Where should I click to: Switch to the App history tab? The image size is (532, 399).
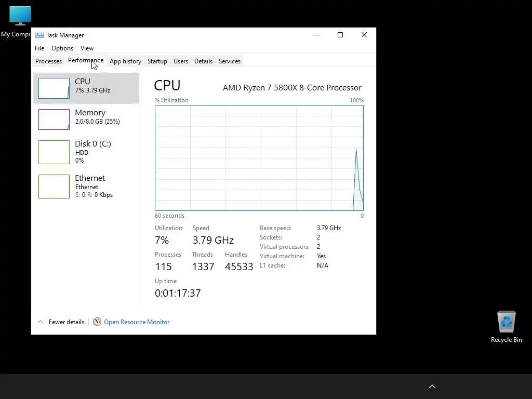125,61
